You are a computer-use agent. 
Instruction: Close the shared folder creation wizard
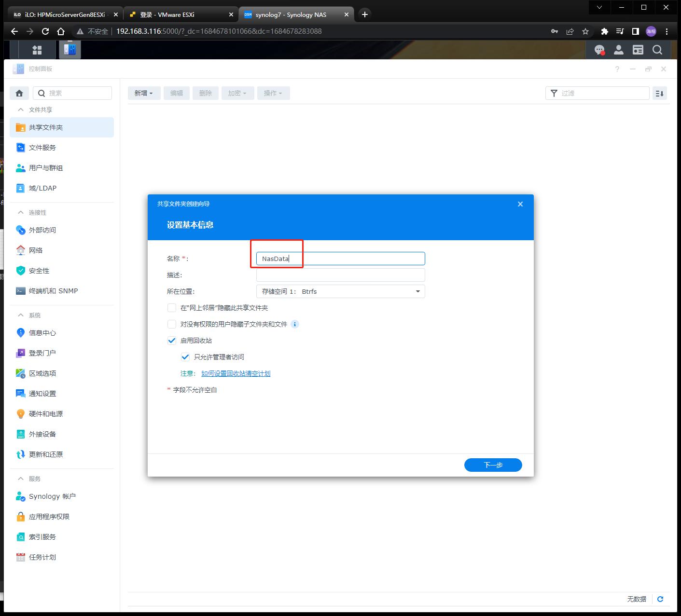coord(520,204)
